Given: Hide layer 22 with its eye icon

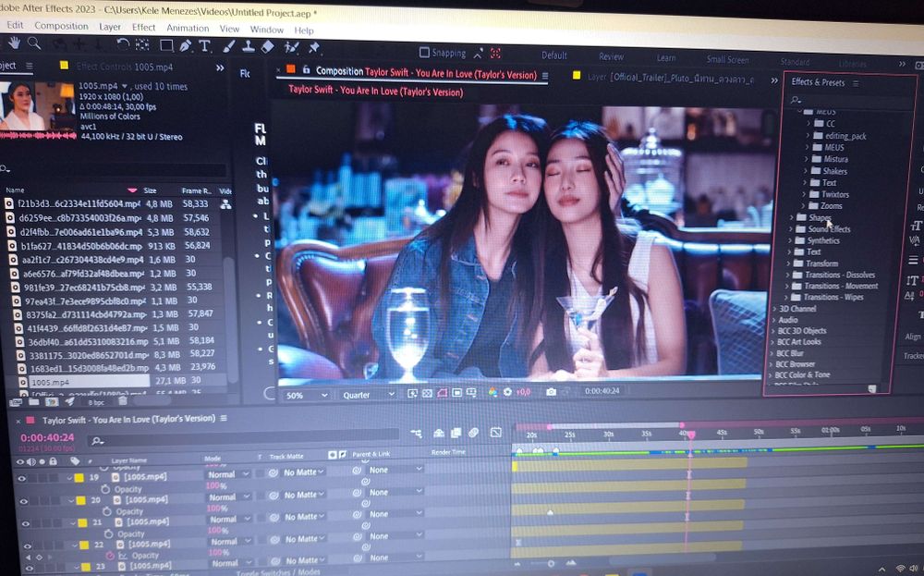Looking at the screenshot, I should click(27, 545).
